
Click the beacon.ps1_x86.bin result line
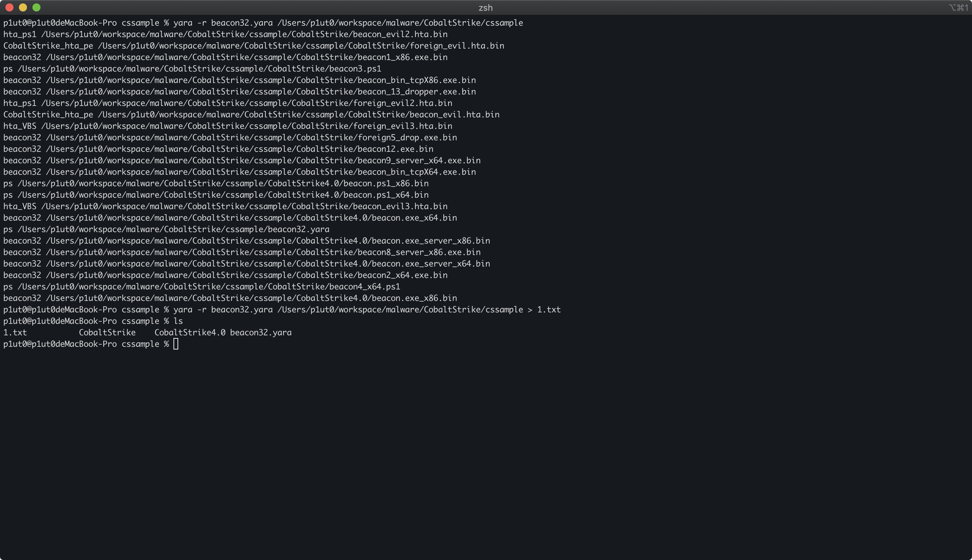tap(216, 184)
